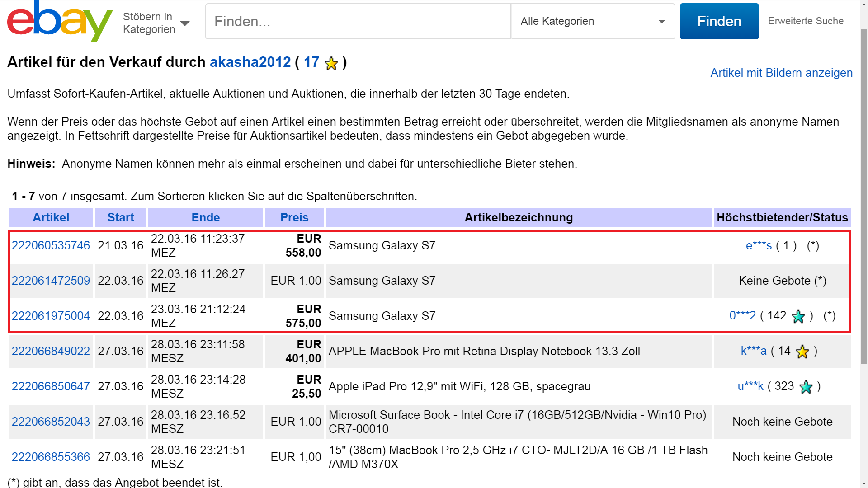Open Alle Kategorien dropdown
Image resolution: width=868 pixels, height=488 pixels.
(593, 21)
